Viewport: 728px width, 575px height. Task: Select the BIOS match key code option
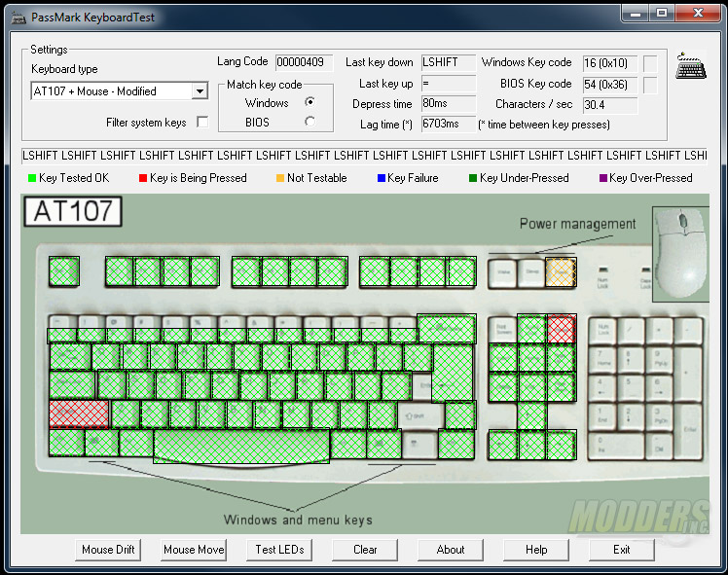click(309, 122)
